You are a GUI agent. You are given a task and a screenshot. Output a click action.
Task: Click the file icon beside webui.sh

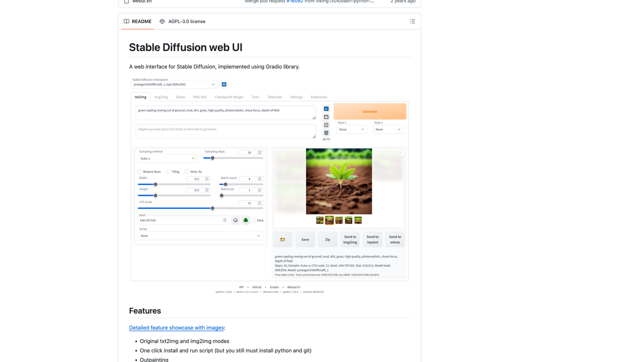[126, 1]
